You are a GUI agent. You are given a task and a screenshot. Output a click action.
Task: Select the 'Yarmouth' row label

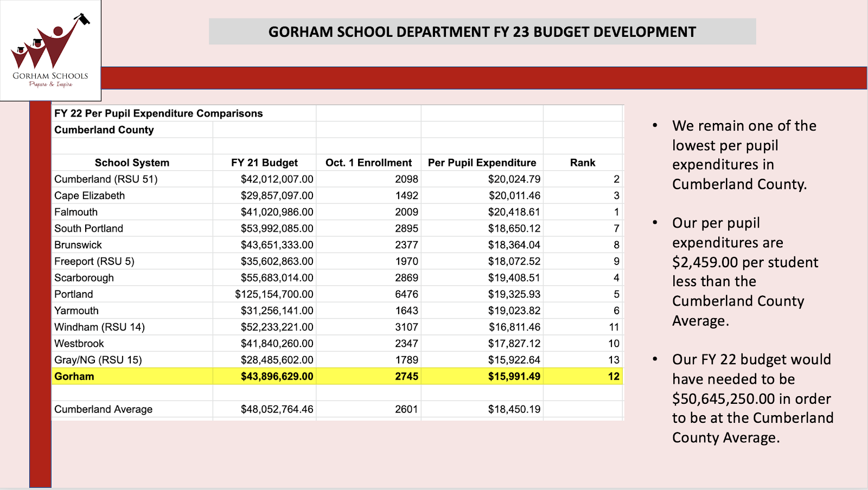pos(76,311)
